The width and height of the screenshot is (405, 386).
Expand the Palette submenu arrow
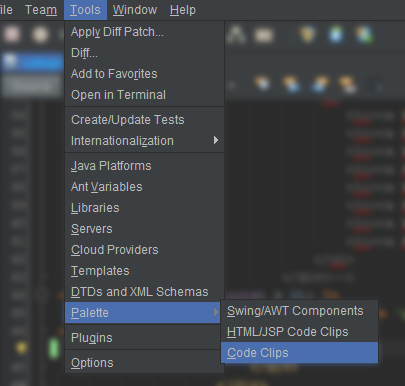pyautogui.click(x=216, y=312)
